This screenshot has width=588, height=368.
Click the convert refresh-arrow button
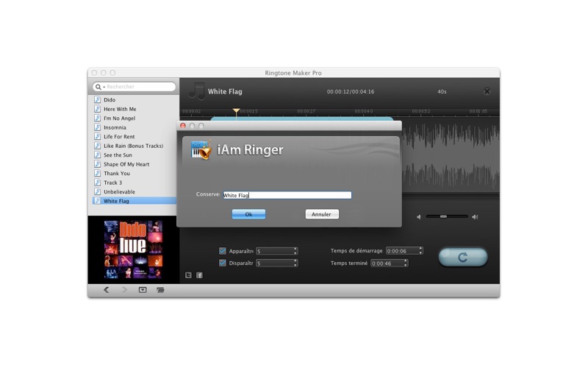pos(463,257)
